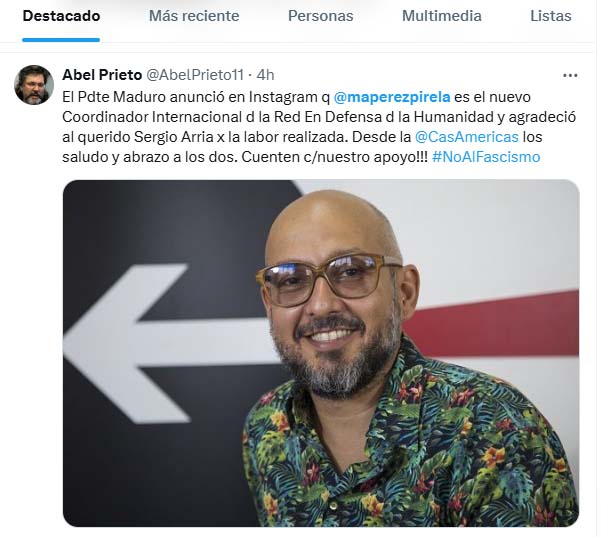Select the Destacado tab
601x537 pixels.
[61, 16]
